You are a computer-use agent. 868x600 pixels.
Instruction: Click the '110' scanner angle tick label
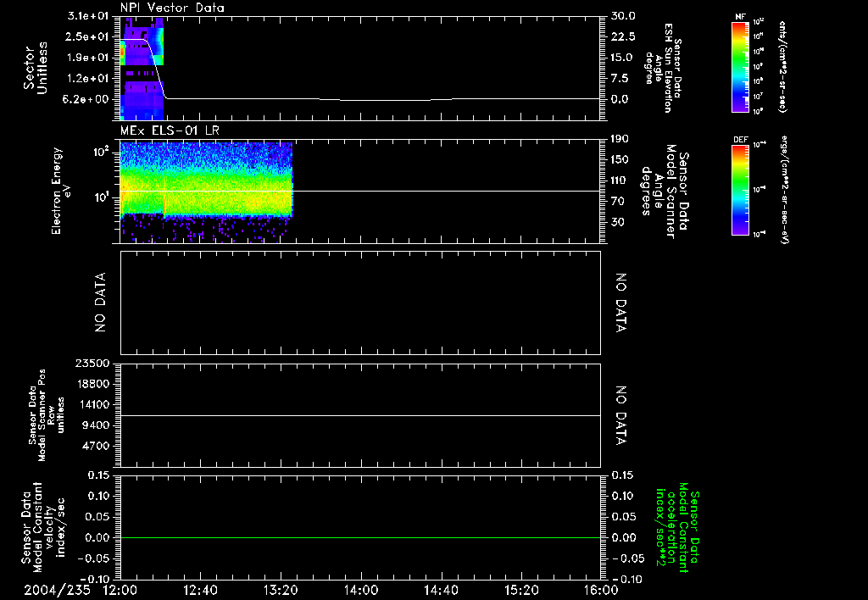tap(620, 181)
